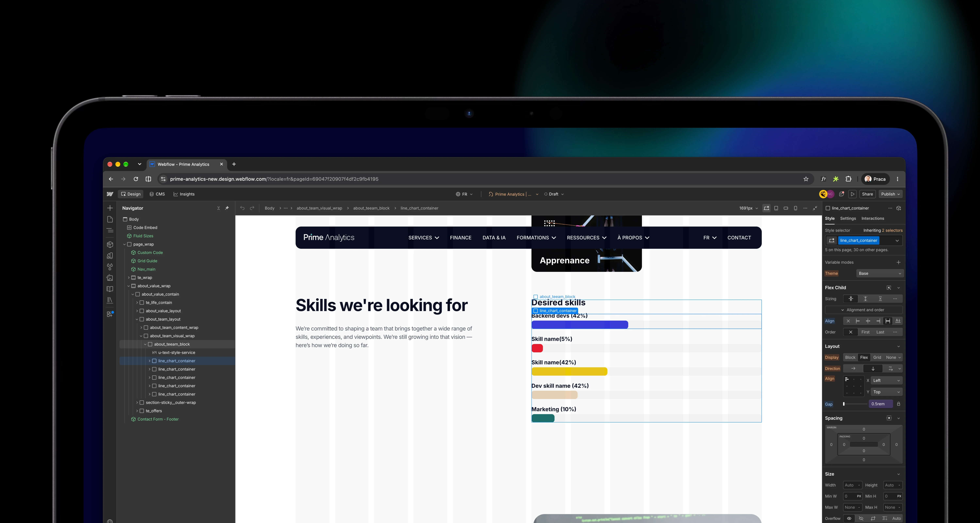Image resolution: width=980 pixels, height=523 pixels.
Task: Open the Add elements panel
Action: (x=110, y=208)
